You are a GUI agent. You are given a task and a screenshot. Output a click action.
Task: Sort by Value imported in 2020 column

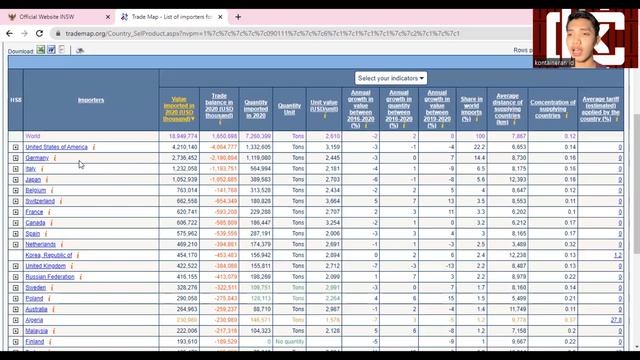(179, 109)
